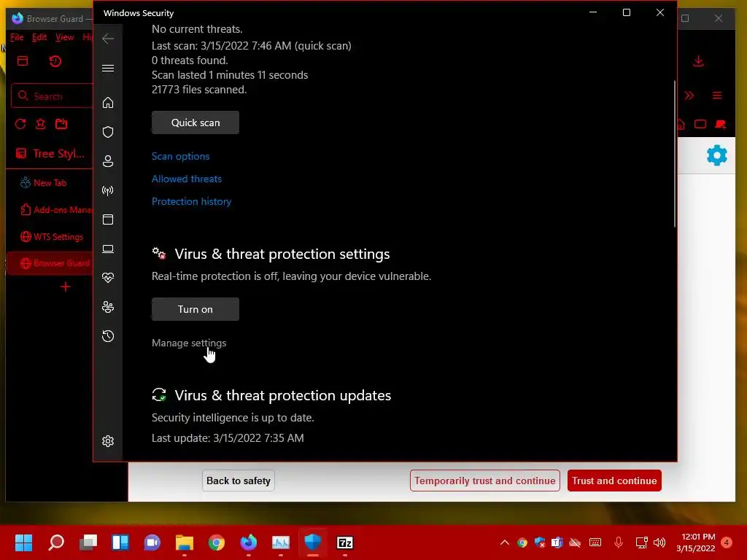Click the Firefox history icon
This screenshot has height=560, width=747.
pyautogui.click(x=55, y=61)
